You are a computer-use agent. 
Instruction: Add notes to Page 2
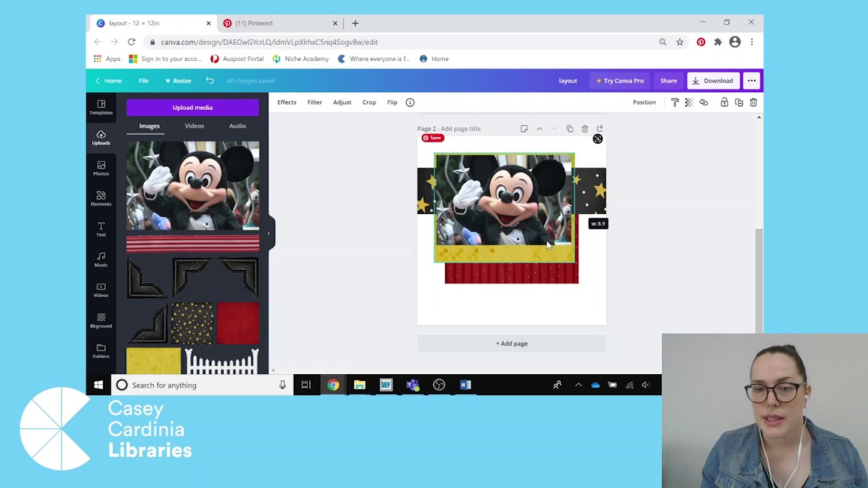pos(524,129)
